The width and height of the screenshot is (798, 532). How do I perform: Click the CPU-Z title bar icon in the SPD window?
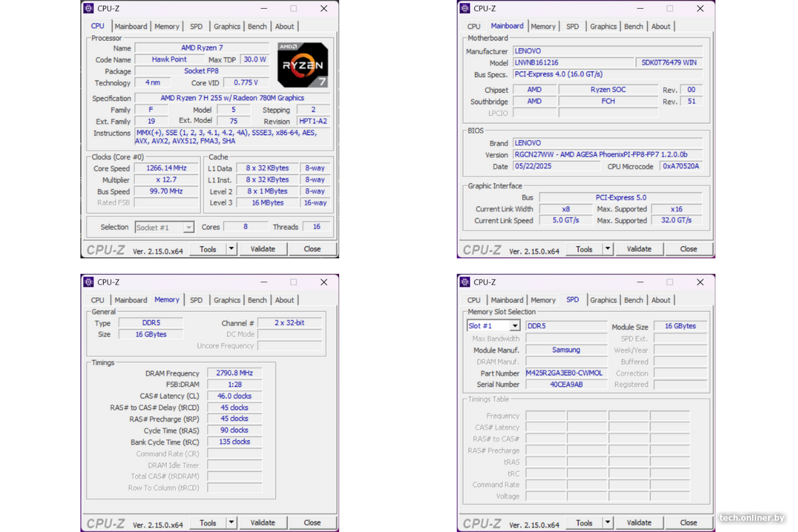click(465, 282)
